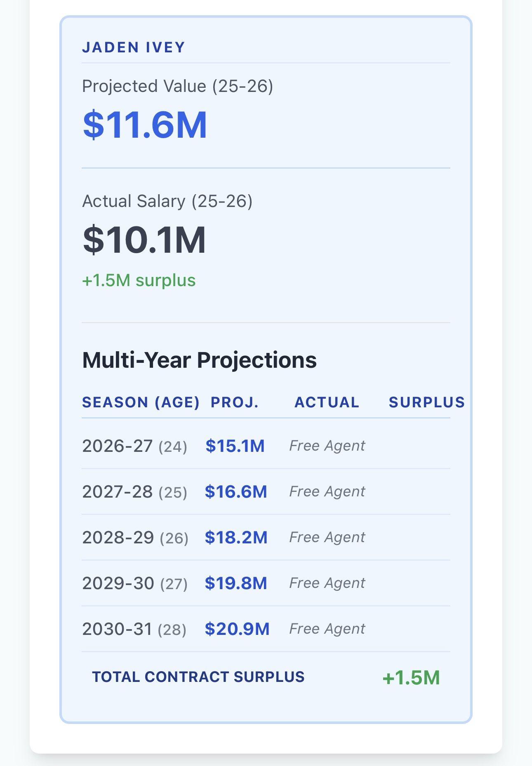Click the $20.9M projection for 2030-31
This screenshot has width=532, height=766.
(237, 629)
